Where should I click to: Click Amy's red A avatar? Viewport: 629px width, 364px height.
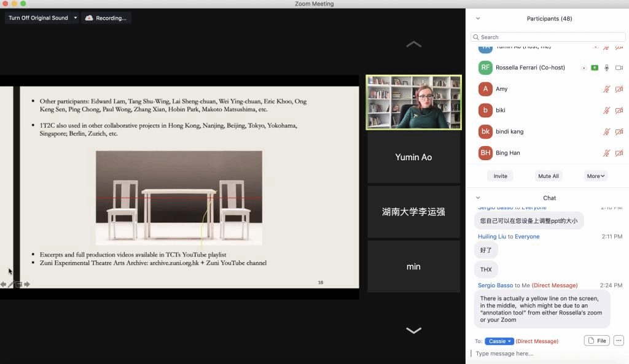[485, 88]
